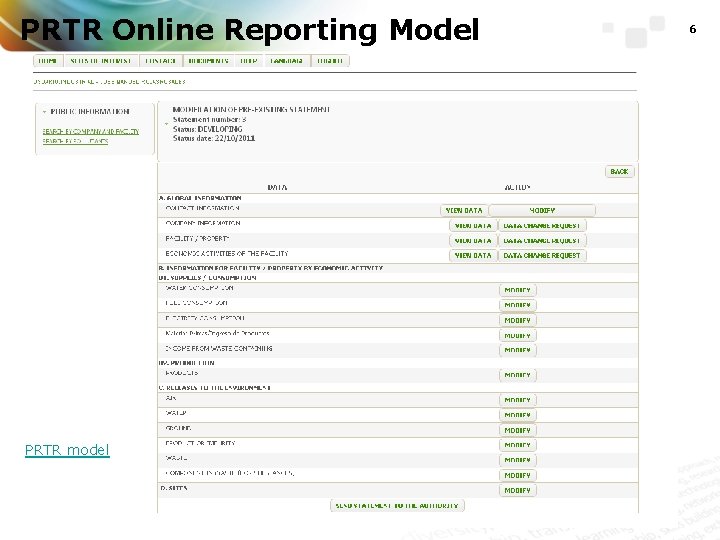720x540 pixels.
Task: Click the Economic Activities of the Facility label
Action: tap(227, 253)
